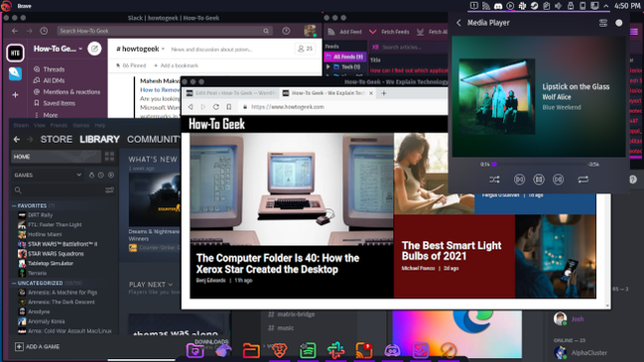The image size is (644, 362).
Task: Expand PLAY NEXT dropdown in Steam
Action: point(151,285)
